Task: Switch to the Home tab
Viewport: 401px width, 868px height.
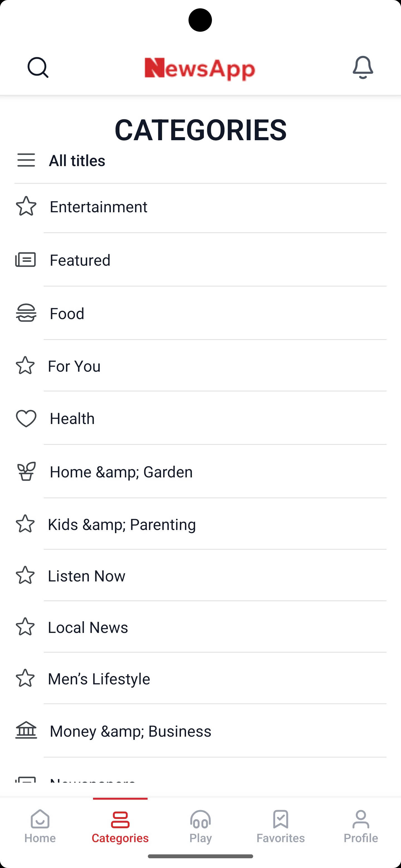Action: tap(40, 826)
